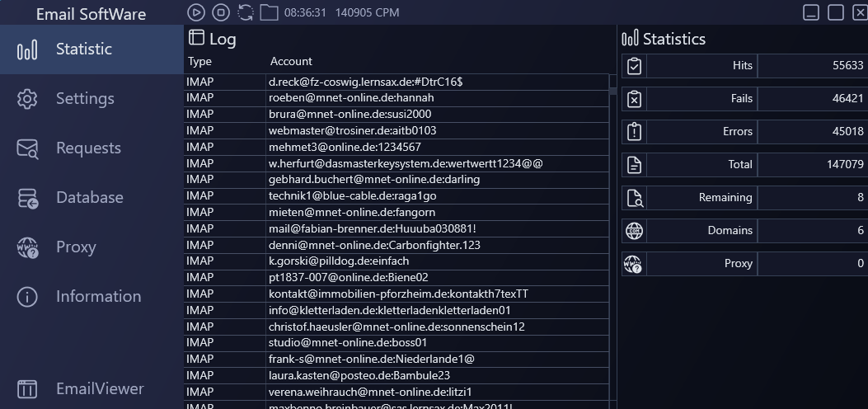
Task: Select Proxy in the left sidebar
Action: (x=76, y=247)
